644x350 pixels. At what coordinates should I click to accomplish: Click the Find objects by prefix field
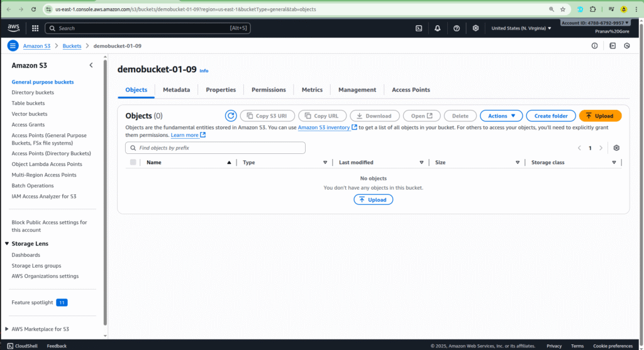coord(215,148)
